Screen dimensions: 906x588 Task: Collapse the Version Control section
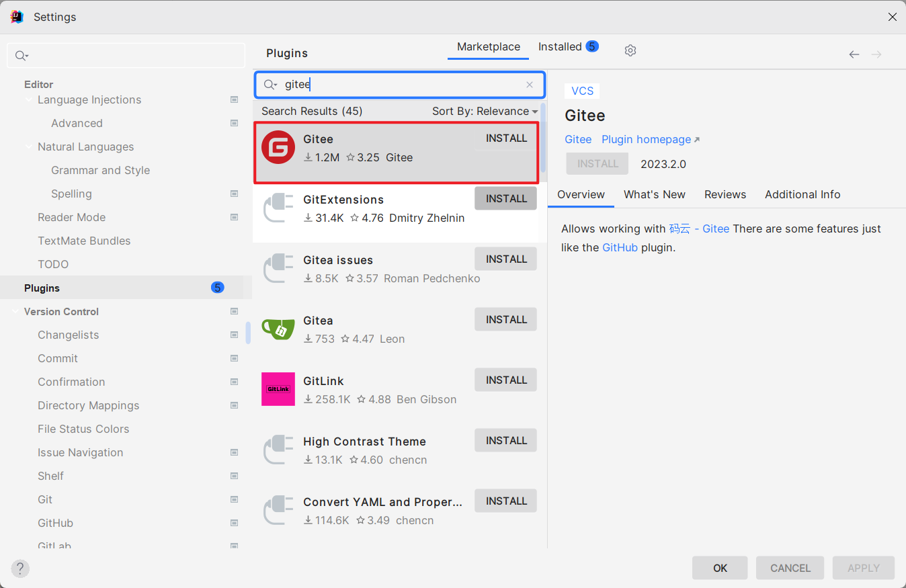pyautogui.click(x=15, y=311)
